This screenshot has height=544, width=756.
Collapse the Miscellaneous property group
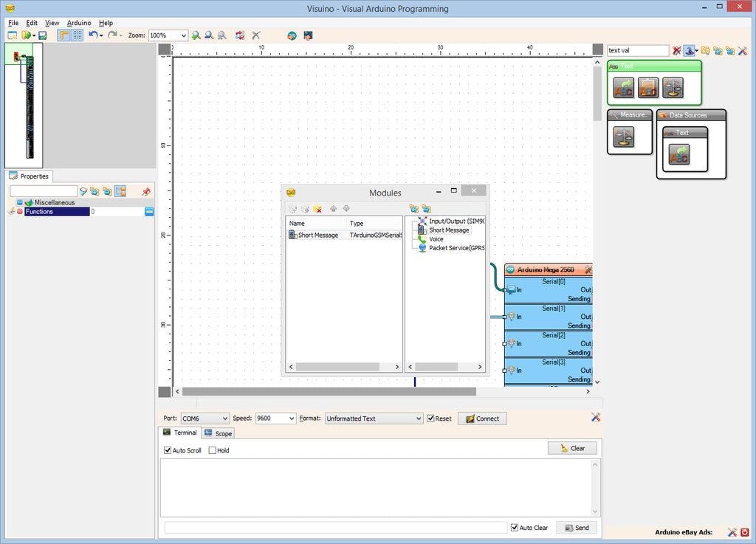[x=20, y=202]
